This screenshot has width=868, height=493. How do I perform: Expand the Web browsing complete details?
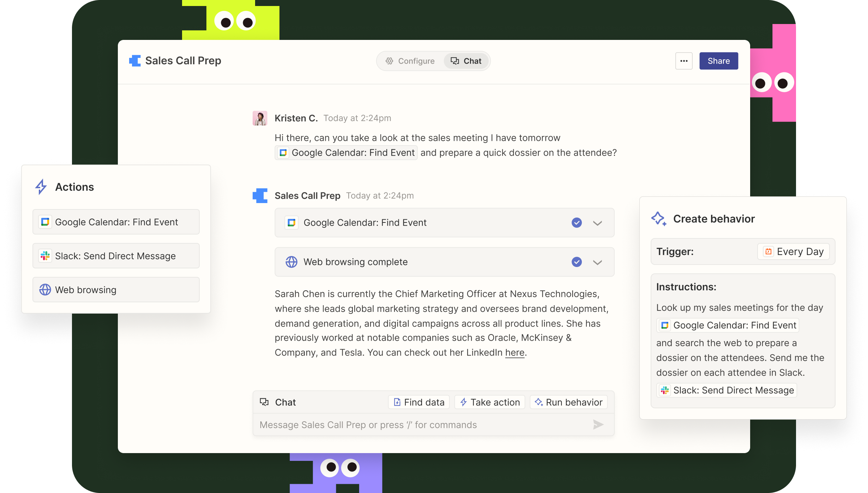[597, 262]
